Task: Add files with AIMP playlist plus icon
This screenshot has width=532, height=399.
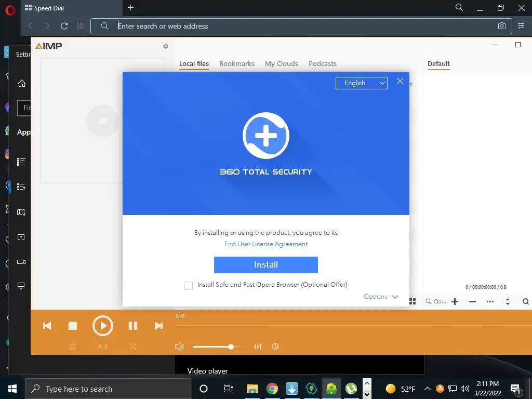Action: coord(455,302)
